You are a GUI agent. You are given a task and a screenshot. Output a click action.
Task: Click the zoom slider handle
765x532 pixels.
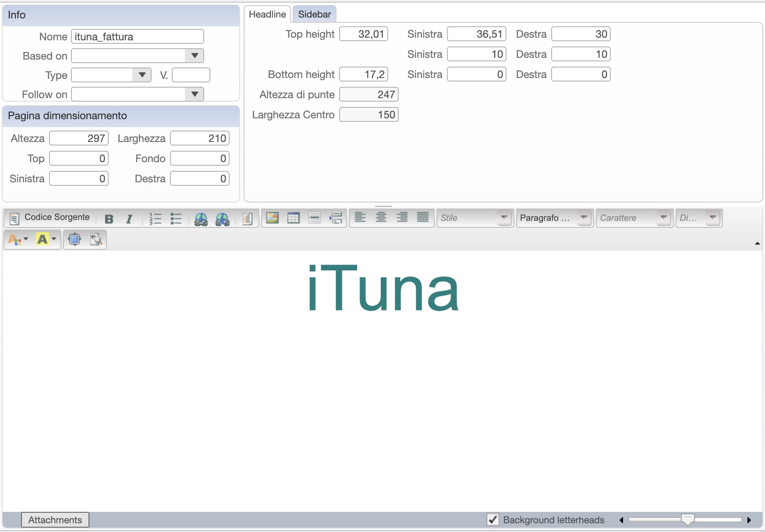coord(688,520)
